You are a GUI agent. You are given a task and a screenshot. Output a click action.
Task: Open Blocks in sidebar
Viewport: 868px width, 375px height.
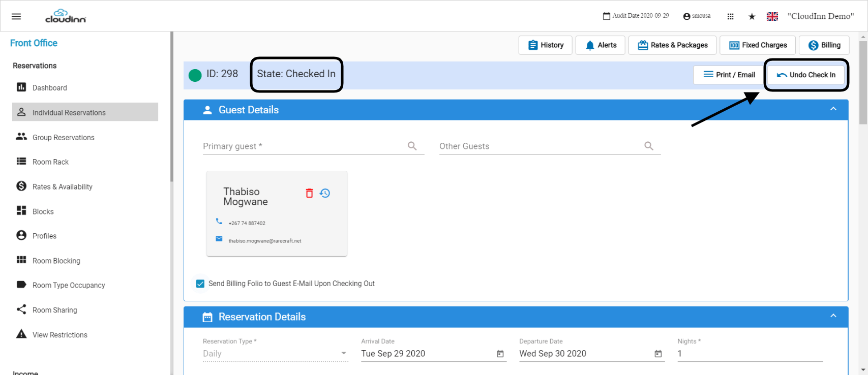pyautogui.click(x=85, y=211)
